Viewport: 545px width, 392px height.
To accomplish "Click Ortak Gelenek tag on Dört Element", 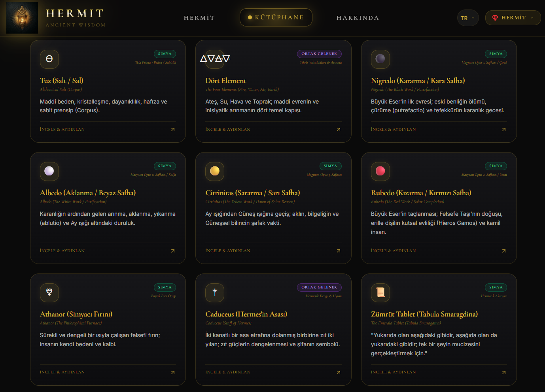I will coord(319,54).
